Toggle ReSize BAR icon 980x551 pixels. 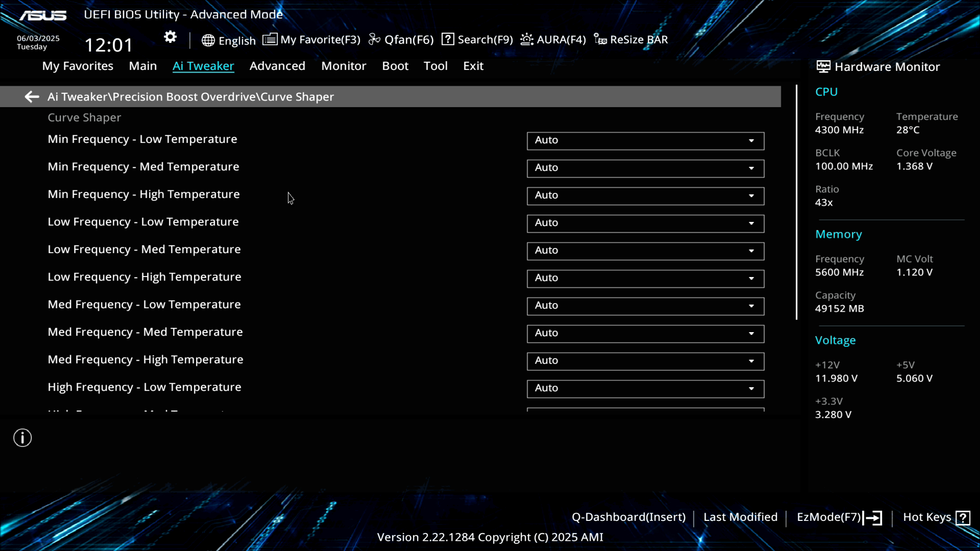(x=600, y=39)
